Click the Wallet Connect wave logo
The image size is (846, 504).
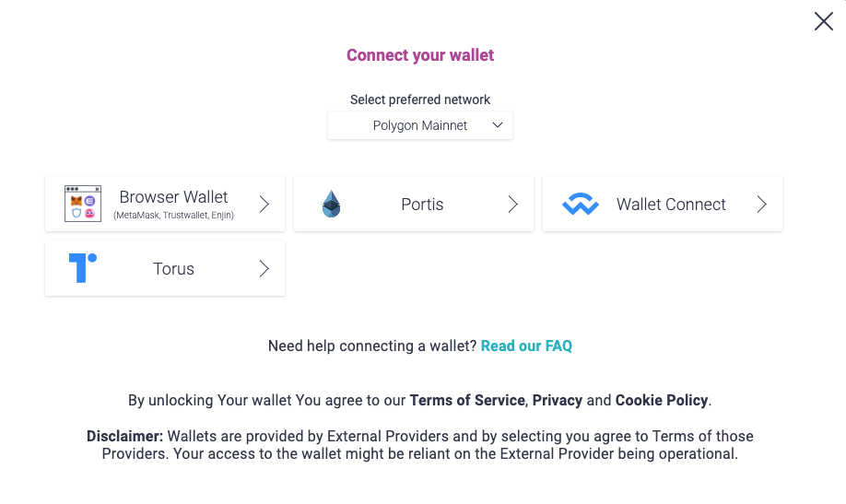580,205
